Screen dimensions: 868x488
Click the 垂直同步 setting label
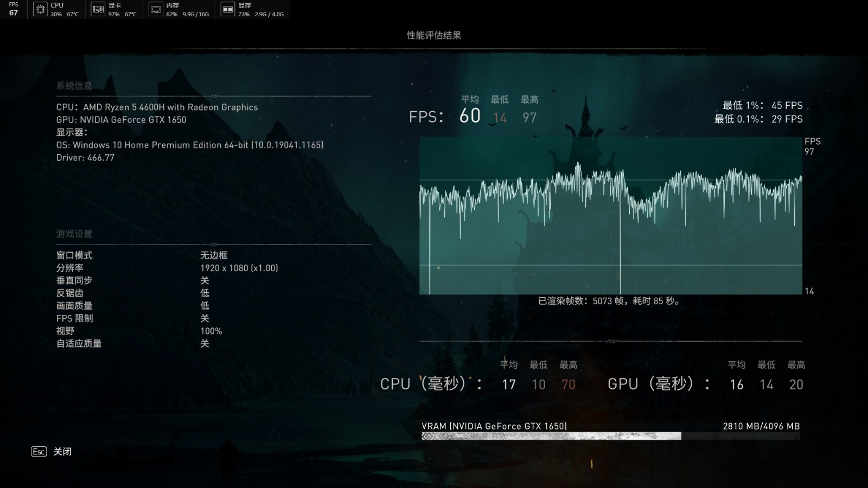[x=74, y=280]
